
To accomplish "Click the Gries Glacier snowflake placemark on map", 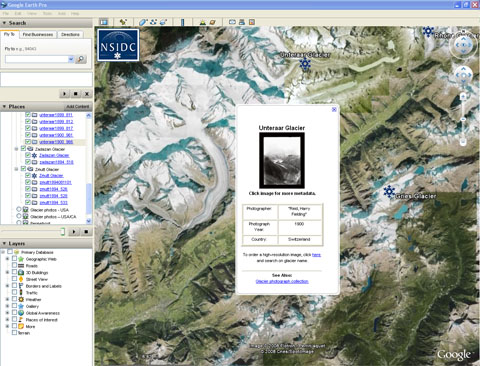I will (389, 192).
